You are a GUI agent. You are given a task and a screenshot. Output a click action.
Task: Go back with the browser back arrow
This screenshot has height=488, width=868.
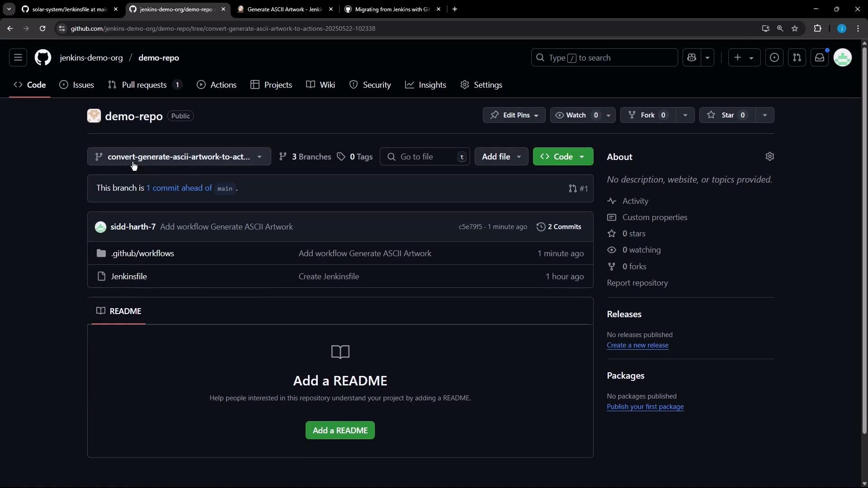[10, 28]
